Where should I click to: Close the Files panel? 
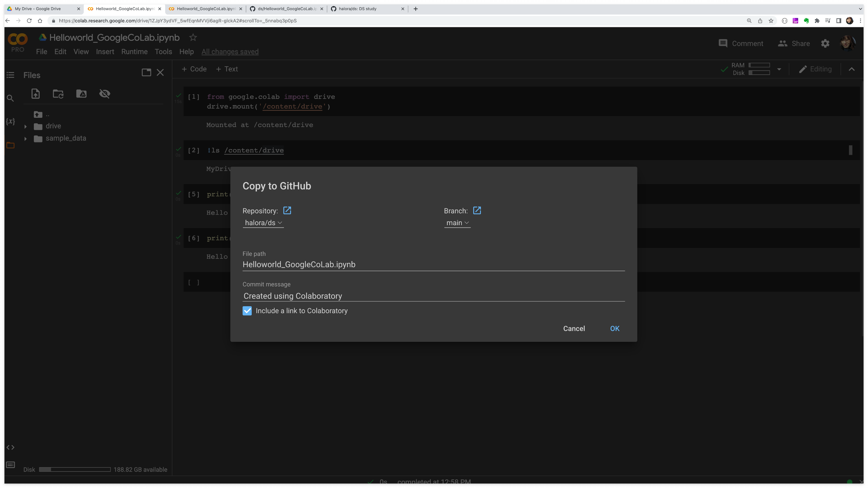pos(160,72)
